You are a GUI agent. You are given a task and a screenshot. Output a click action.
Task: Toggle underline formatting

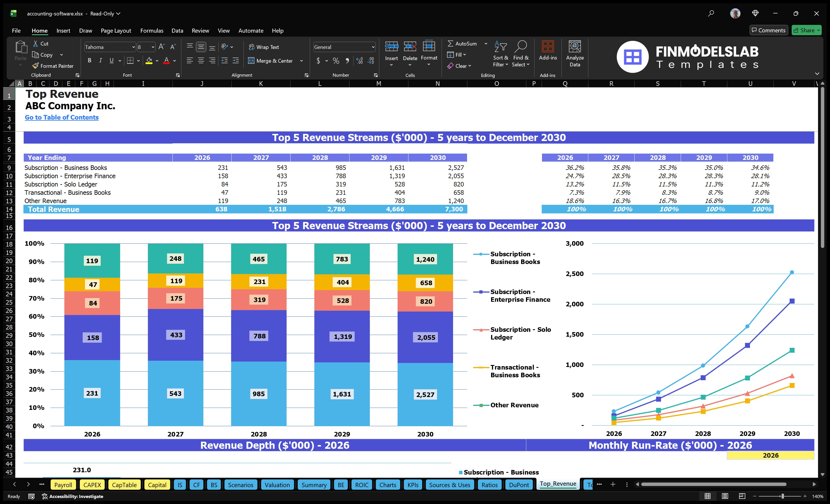point(111,61)
